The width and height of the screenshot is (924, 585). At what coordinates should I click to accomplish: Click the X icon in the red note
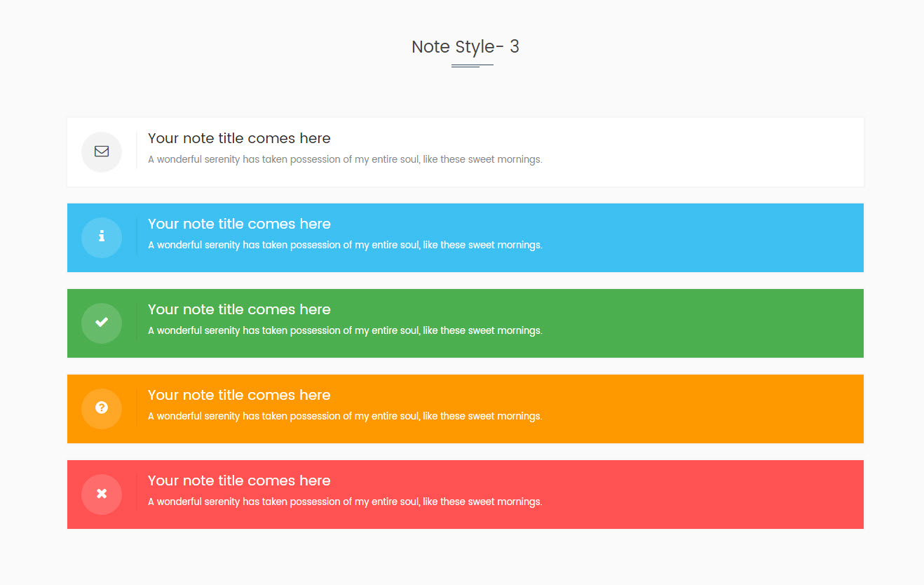(x=102, y=494)
